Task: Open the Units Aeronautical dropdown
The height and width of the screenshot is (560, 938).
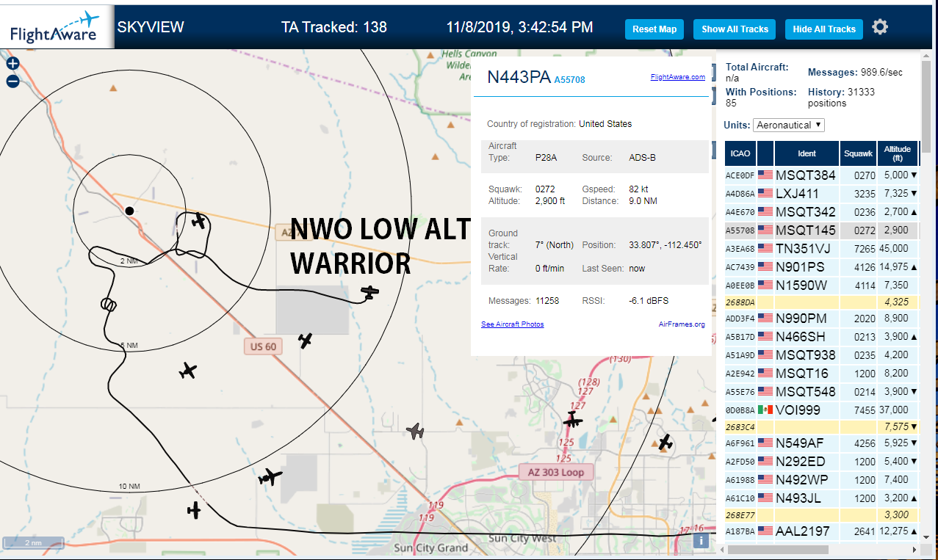Action: 789,125
